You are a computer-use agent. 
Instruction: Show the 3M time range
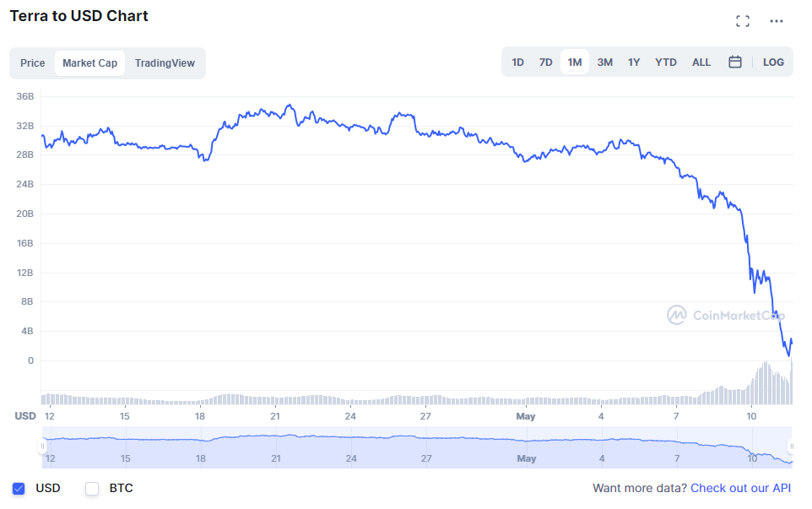605,62
